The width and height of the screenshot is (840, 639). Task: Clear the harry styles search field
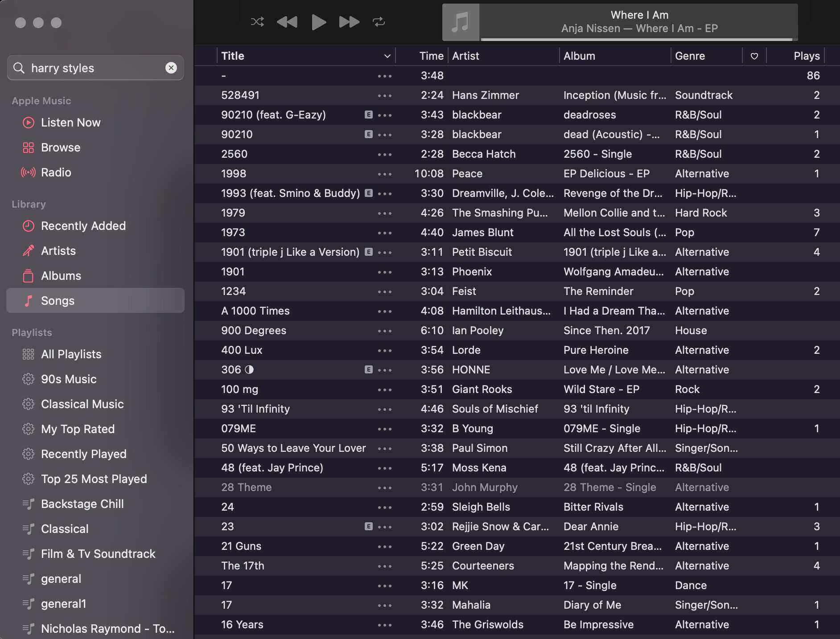coord(171,68)
